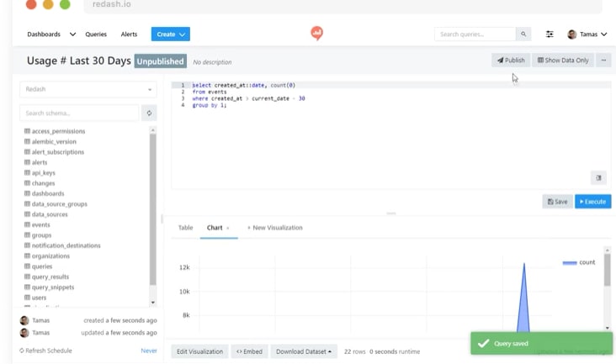Save the query
This screenshot has width=616, height=364.
coord(557,202)
